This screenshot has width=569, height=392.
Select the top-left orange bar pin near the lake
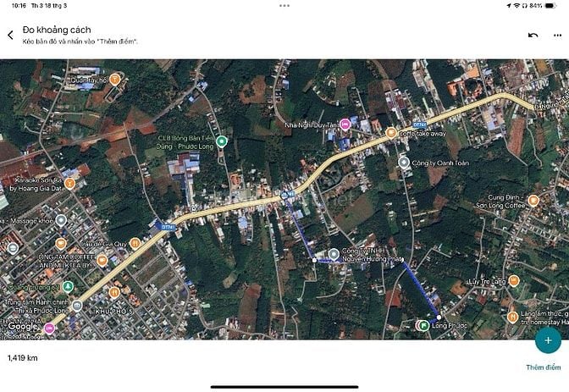click(114, 79)
